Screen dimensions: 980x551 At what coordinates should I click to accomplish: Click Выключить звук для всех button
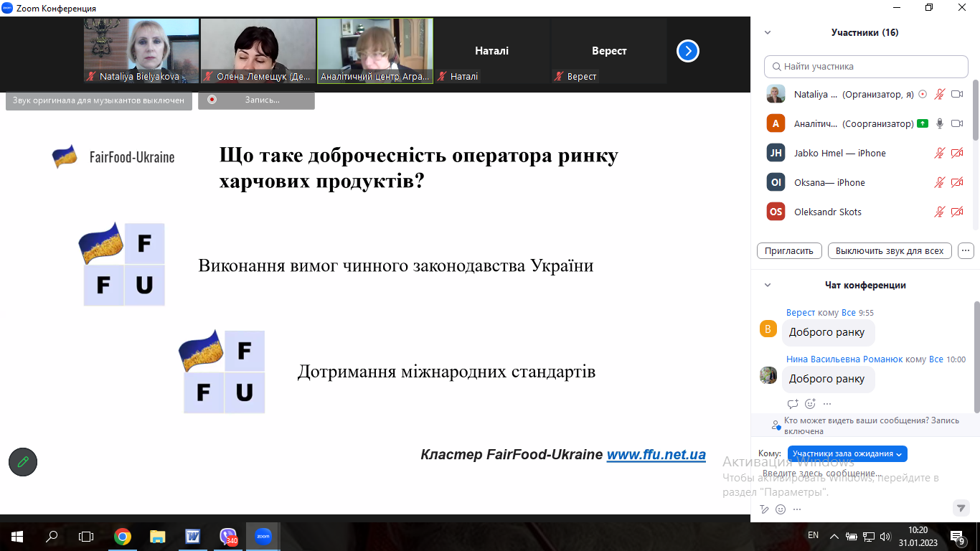[890, 250]
